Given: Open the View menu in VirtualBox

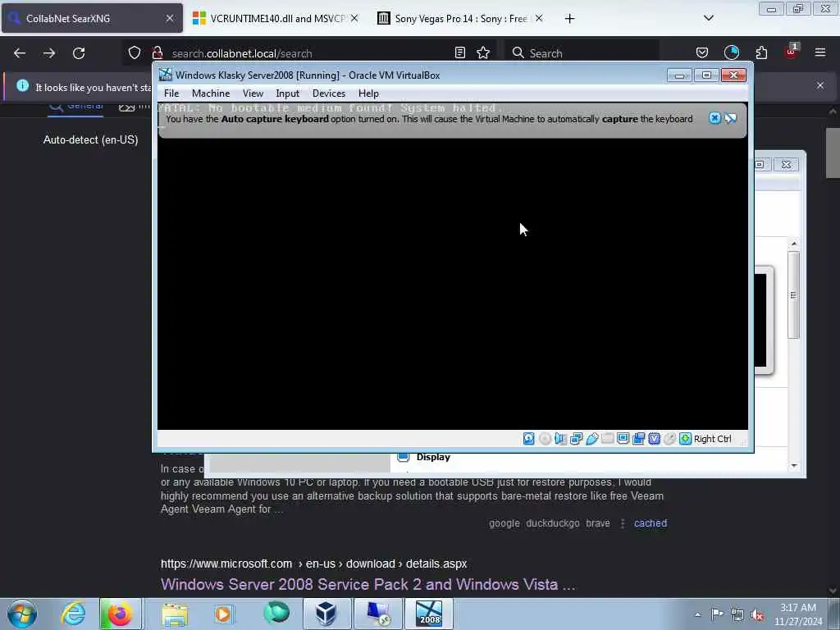Looking at the screenshot, I should [253, 94].
